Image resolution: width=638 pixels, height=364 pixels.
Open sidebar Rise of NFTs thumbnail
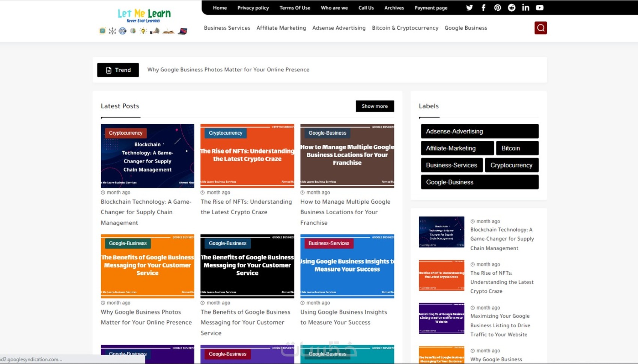pos(441,275)
